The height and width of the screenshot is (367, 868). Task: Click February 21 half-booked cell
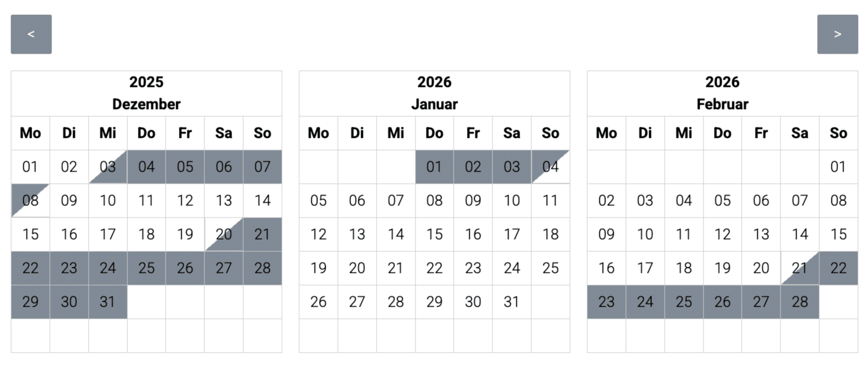(x=799, y=268)
